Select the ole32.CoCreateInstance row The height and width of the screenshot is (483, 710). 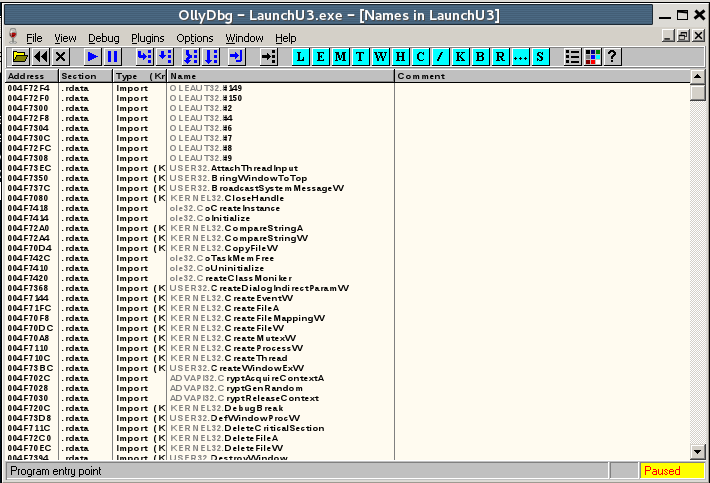[348, 208]
